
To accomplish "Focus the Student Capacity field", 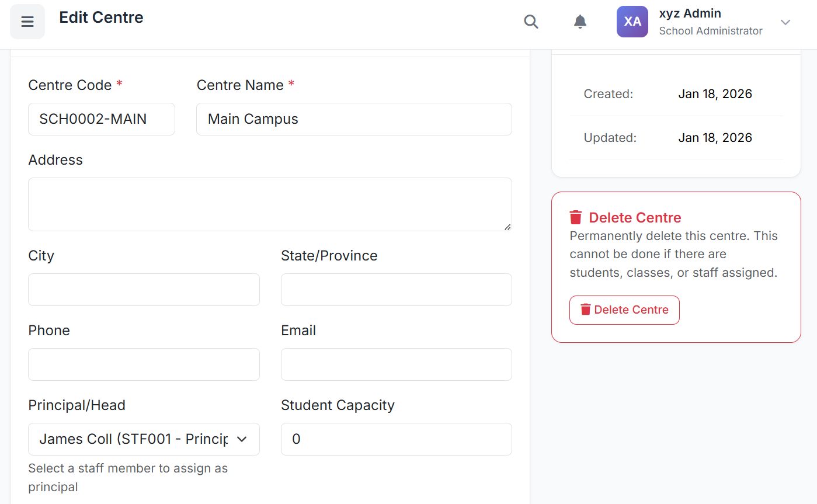I will 396,439.
